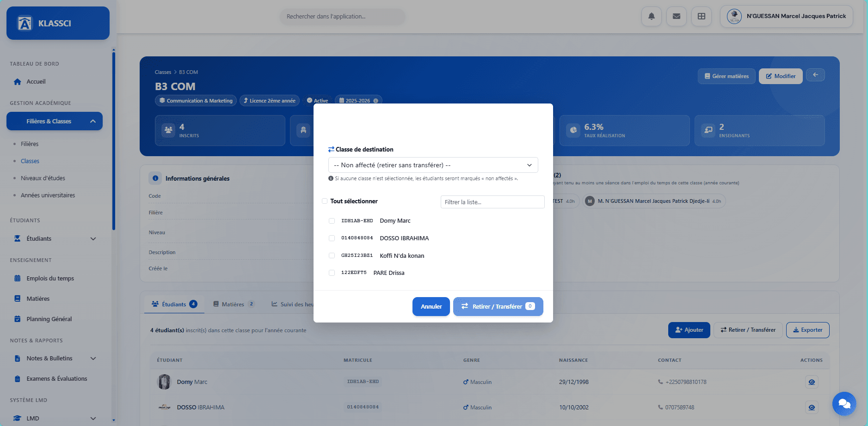868x426 pixels.
Task: Open the chat bubble widget
Action: 844,403
